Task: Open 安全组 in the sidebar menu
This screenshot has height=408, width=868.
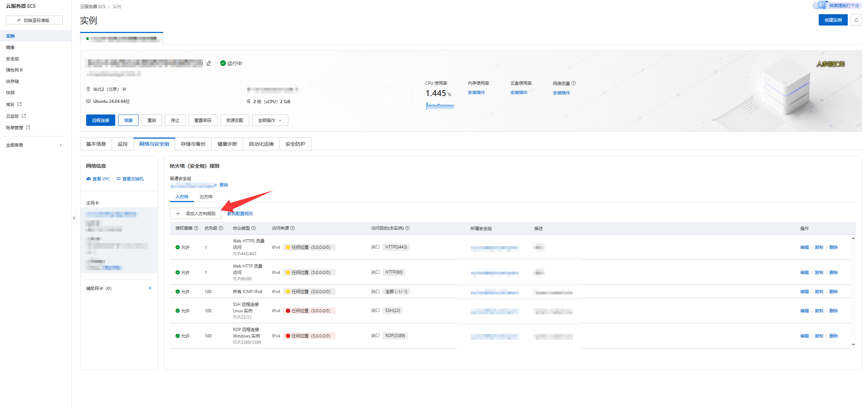Action: (x=12, y=59)
